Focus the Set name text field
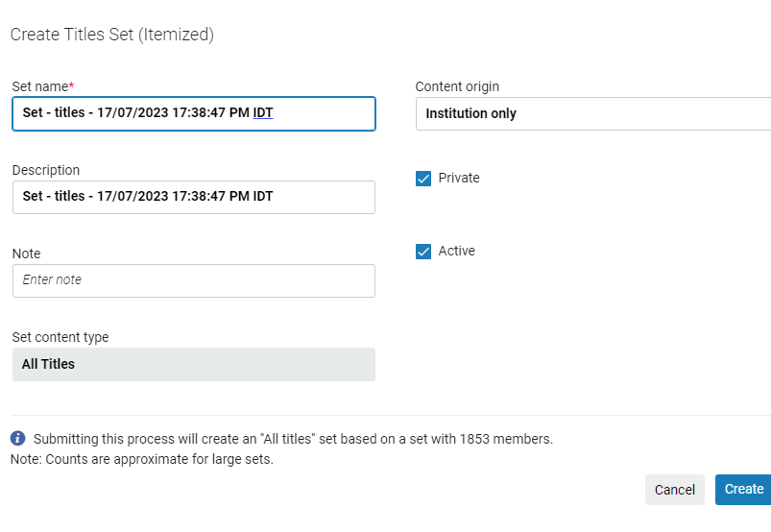Viewport: 771px width, 532px height. 193,113
